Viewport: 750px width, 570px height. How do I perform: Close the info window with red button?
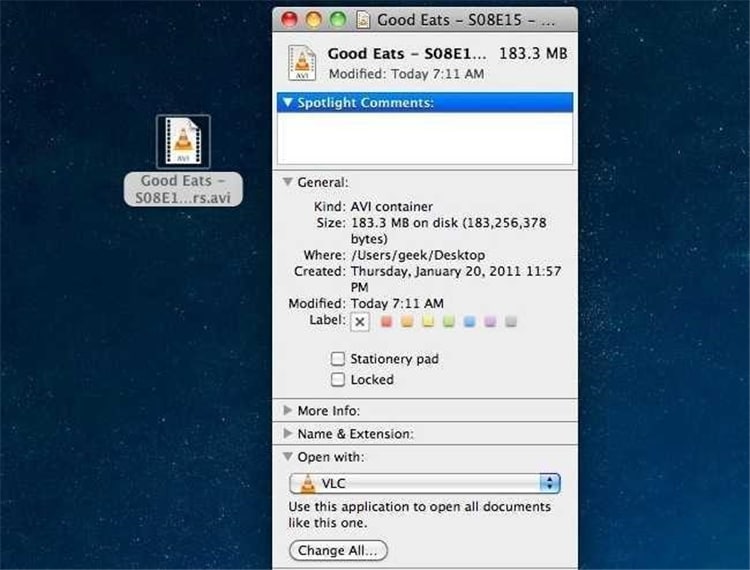[289, 20]
